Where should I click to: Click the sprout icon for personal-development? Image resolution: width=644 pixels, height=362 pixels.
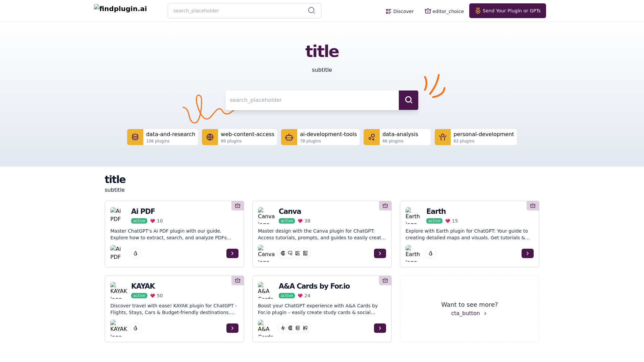(443, 137)
